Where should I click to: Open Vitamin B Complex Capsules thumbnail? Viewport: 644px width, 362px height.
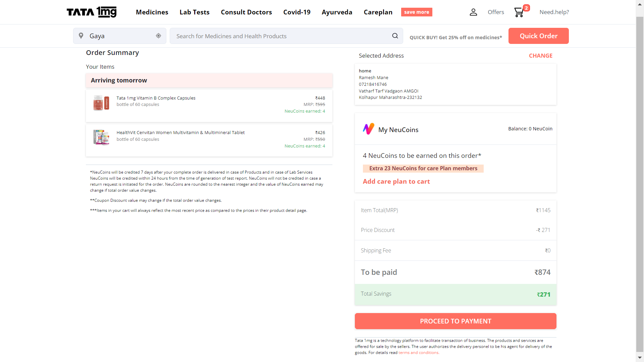[x=101, y=103]
